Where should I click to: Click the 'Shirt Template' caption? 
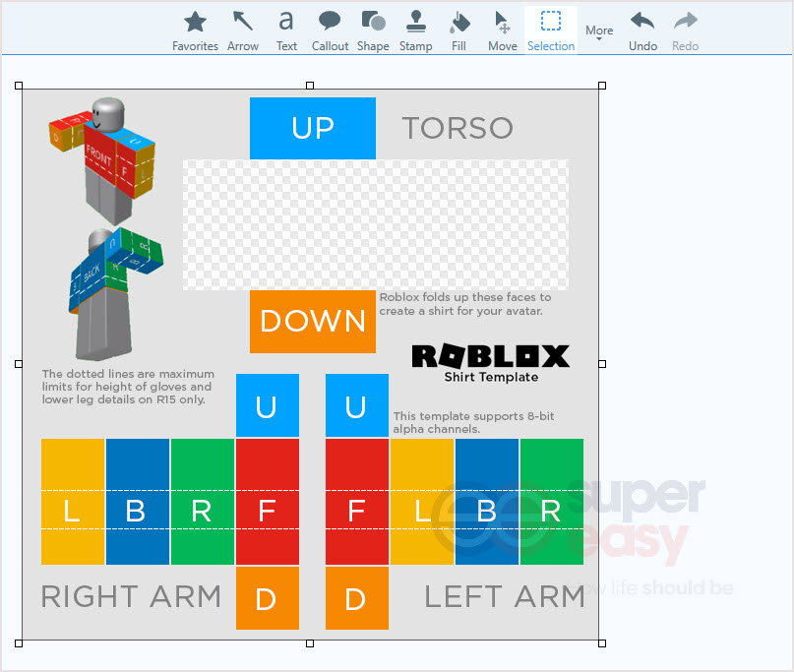491,377
